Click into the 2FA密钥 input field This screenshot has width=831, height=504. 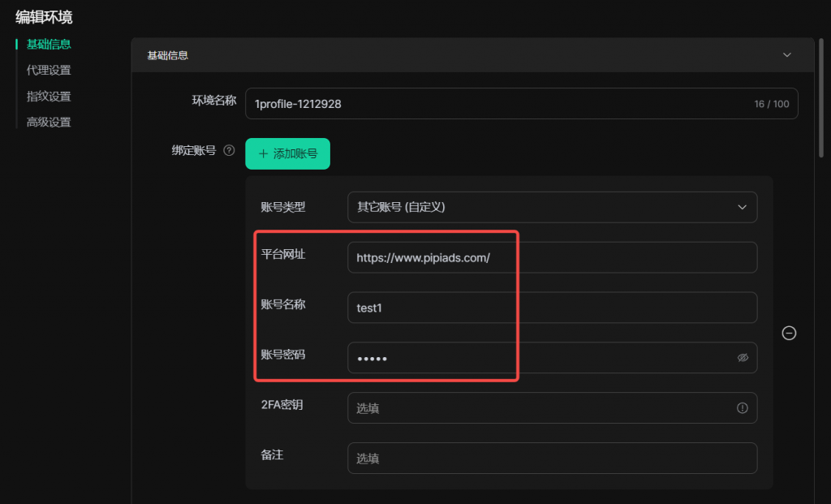click(536, 408)
